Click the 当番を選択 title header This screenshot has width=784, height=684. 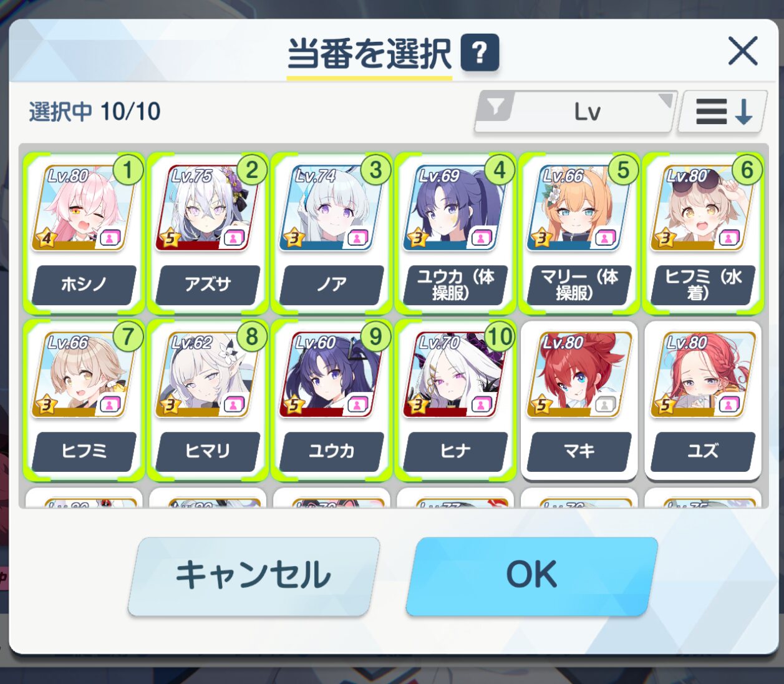pyautogui.click(x=369, y=54)
